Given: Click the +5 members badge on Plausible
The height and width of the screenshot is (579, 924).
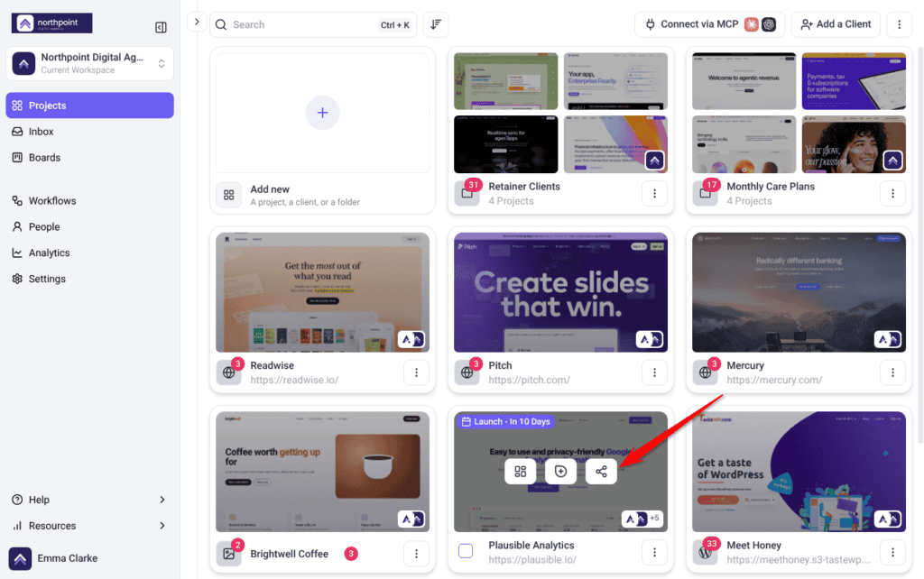Looking at the screenshot, I should [654, 519].
